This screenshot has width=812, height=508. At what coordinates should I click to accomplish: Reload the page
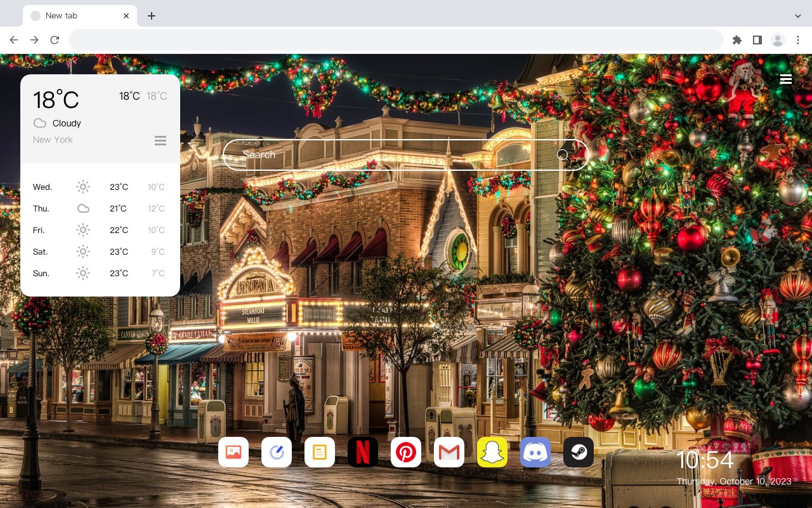(x=55, y=40)
